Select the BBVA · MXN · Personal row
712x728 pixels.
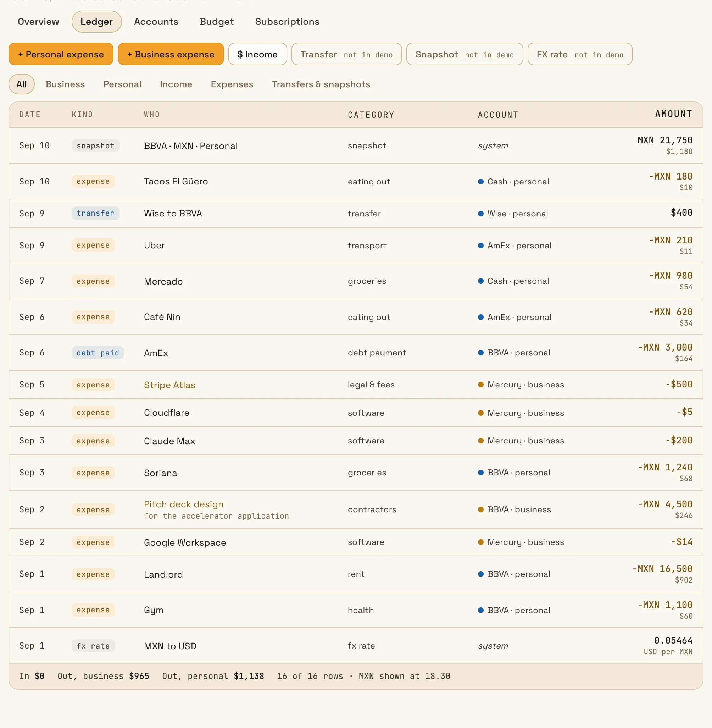(x=356, y=145)
